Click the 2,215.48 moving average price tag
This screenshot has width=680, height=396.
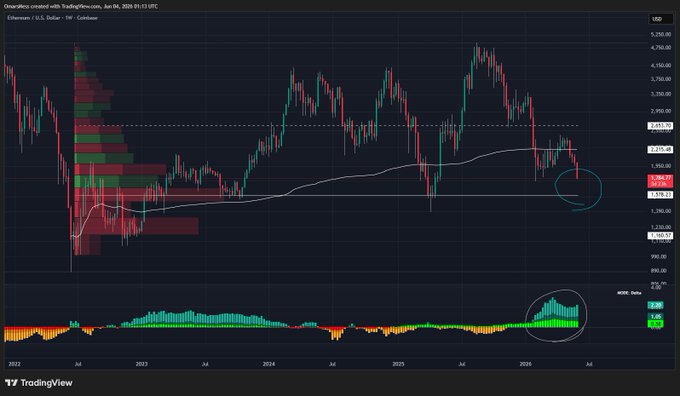click(660, 149)
